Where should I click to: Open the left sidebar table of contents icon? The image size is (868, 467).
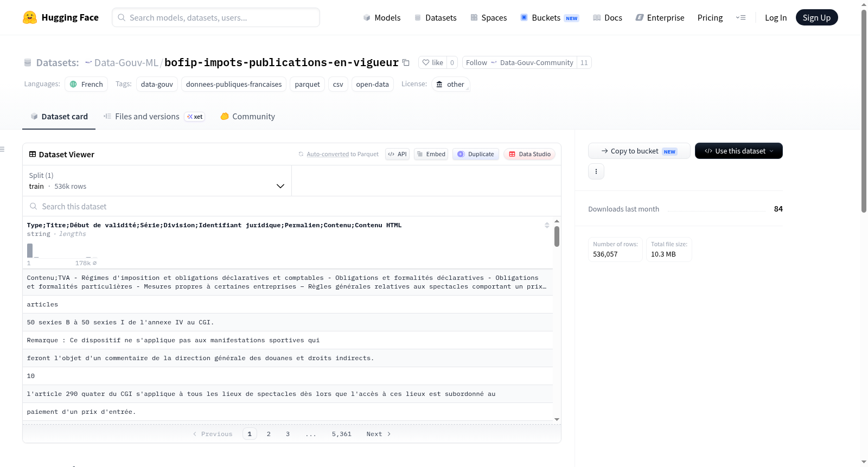point(2,149)
